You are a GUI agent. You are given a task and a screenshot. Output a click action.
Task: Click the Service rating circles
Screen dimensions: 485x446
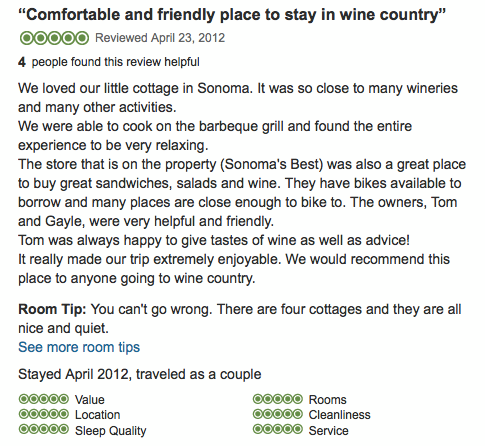(x=278, y=429)
